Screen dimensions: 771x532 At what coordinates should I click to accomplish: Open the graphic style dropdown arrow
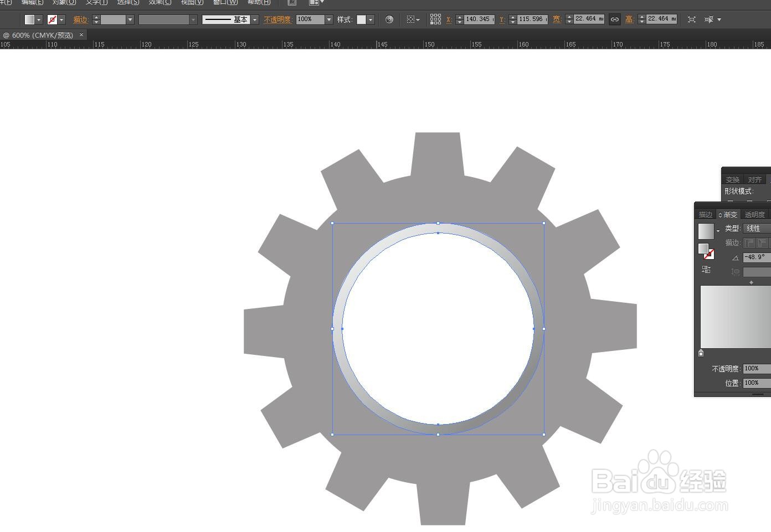click(371, 19)
